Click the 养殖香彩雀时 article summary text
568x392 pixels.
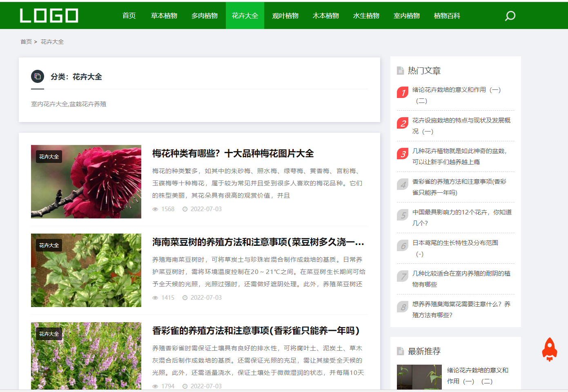pos(258,361)
